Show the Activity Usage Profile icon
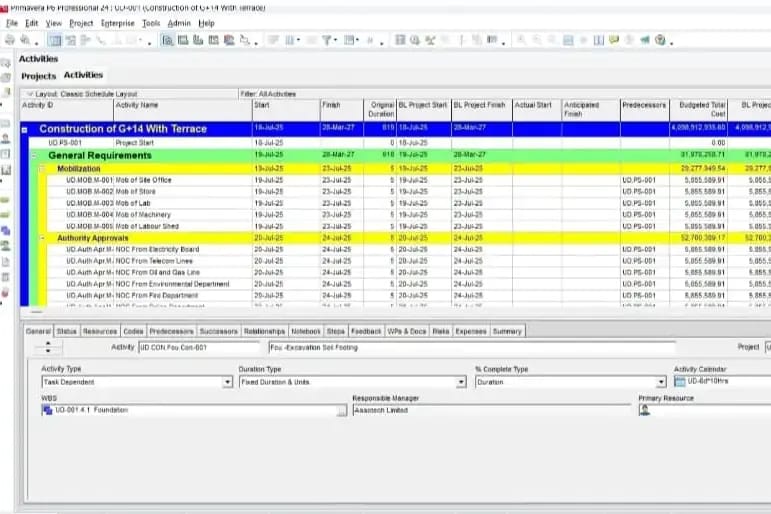 click(x=198, y=40)
